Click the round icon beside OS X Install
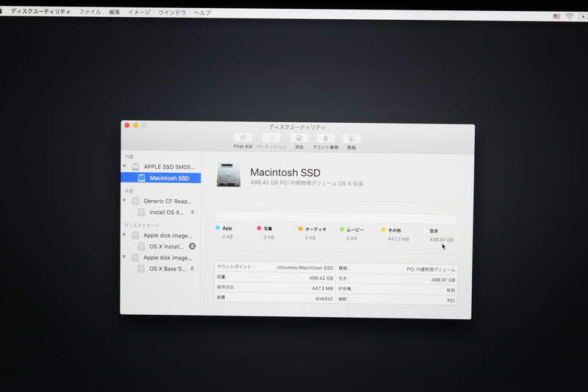The image size is (588, 392). pyautogui.click(x=193, y=246)
